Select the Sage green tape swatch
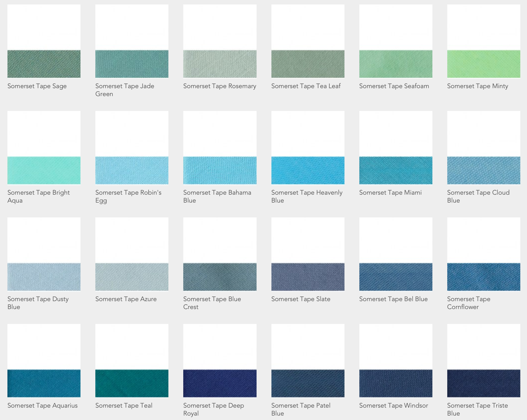 pos(44,64)
